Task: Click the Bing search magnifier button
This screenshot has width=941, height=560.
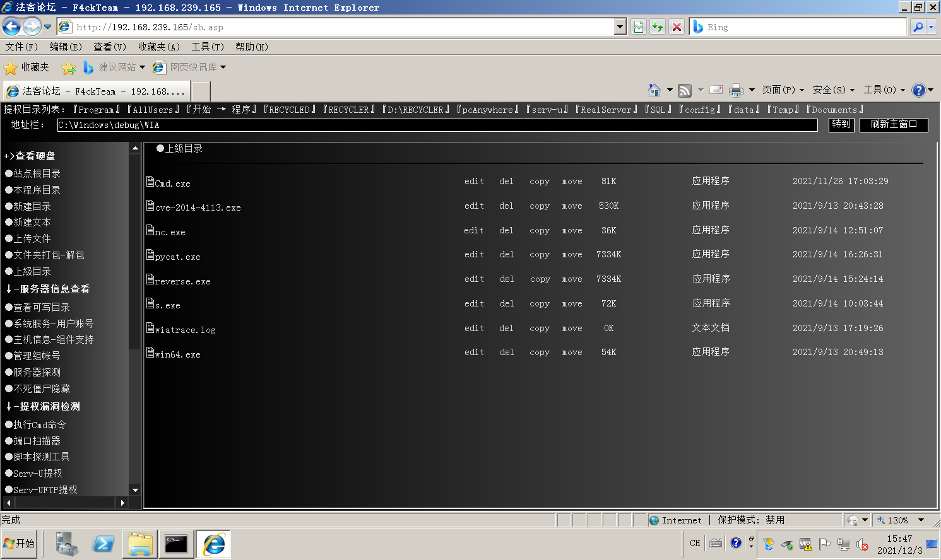Action: (x=918, y=26)
